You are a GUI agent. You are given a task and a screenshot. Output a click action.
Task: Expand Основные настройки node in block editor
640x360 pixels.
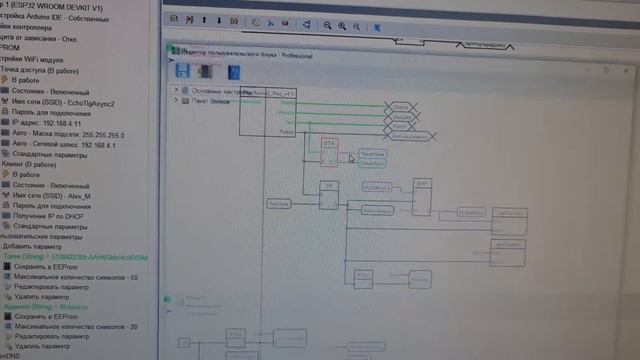click(176, 90)
